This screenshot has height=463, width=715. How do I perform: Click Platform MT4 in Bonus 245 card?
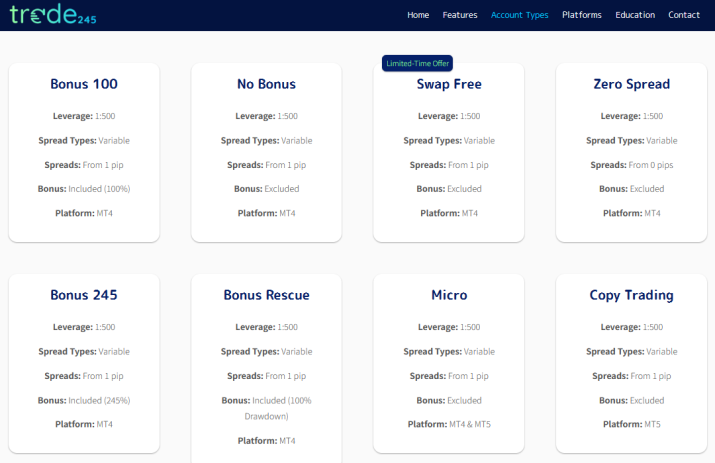84,424
